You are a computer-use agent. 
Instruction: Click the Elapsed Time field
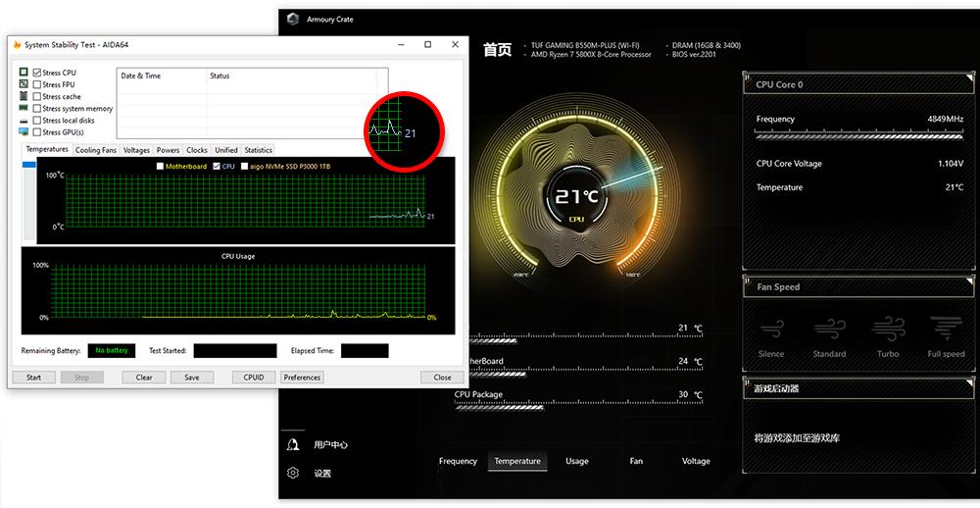coord(365,350)
